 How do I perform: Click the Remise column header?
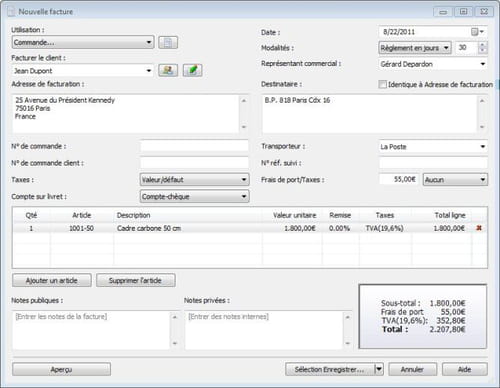click(x=340, y=215)
